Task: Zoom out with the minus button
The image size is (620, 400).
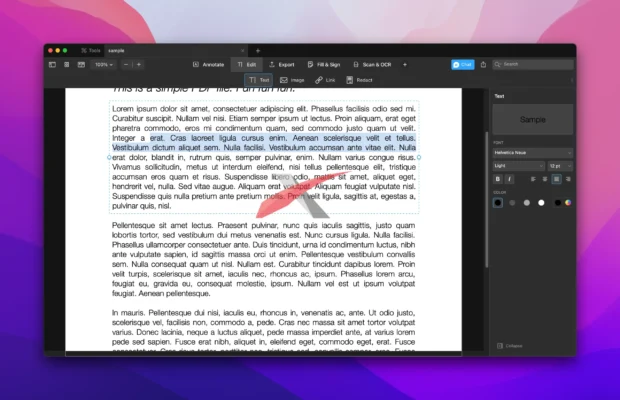Action: [126, 64]
